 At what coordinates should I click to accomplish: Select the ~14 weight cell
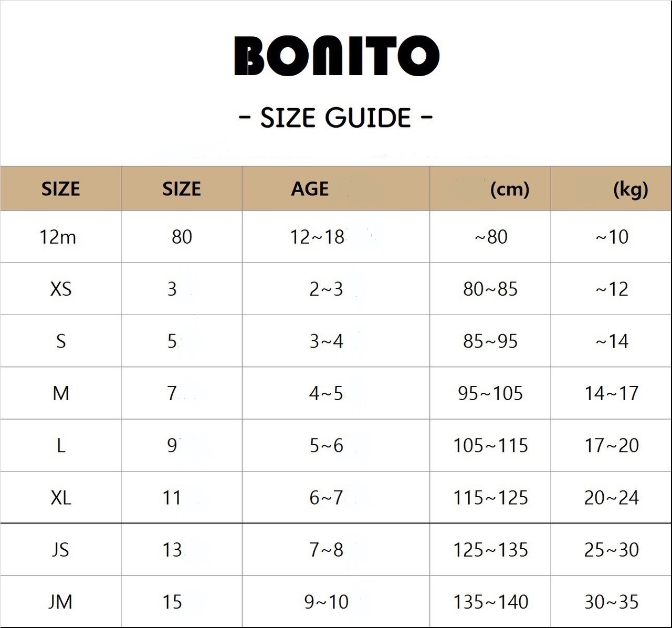[x=612, y=341]
